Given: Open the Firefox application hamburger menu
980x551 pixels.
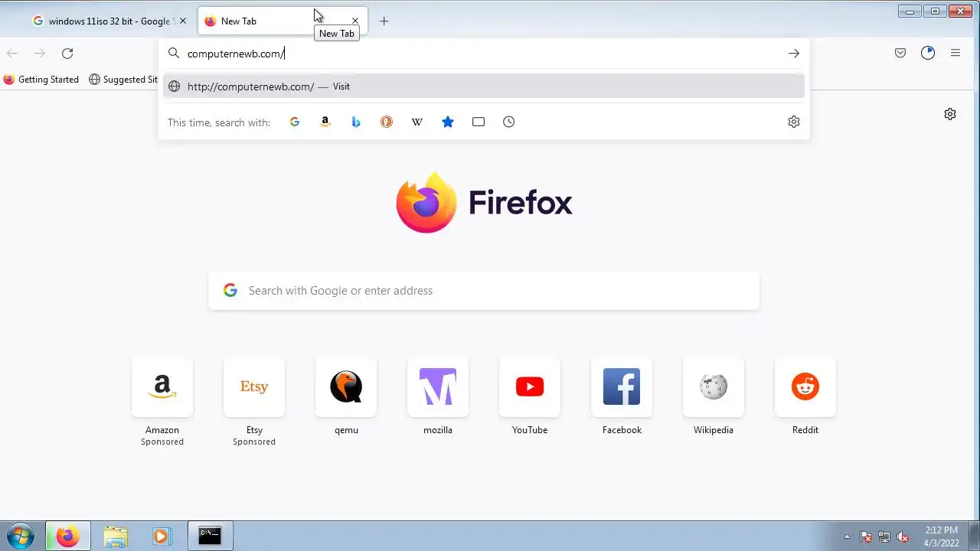Looking at the screenshot, I should coord(955,53).
